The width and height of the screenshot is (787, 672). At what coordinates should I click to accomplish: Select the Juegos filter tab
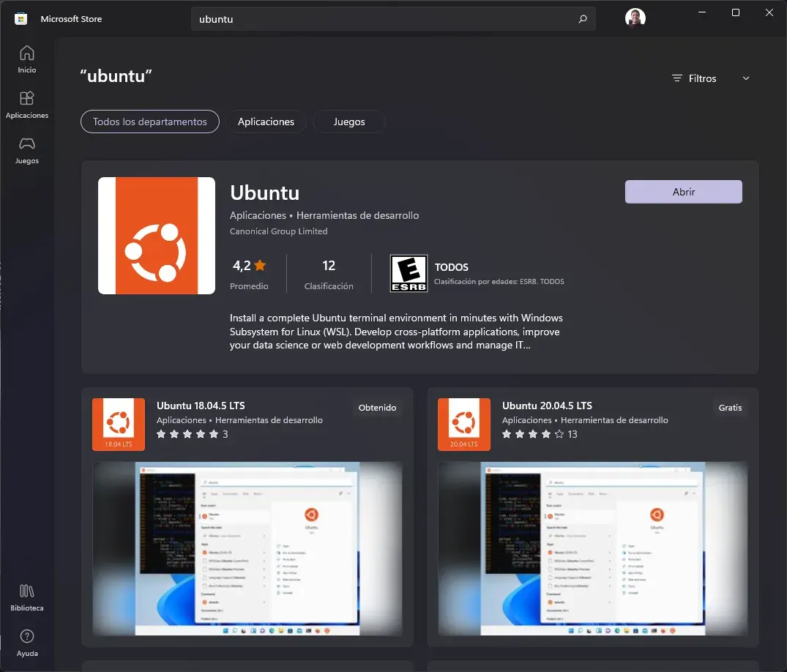349,122
